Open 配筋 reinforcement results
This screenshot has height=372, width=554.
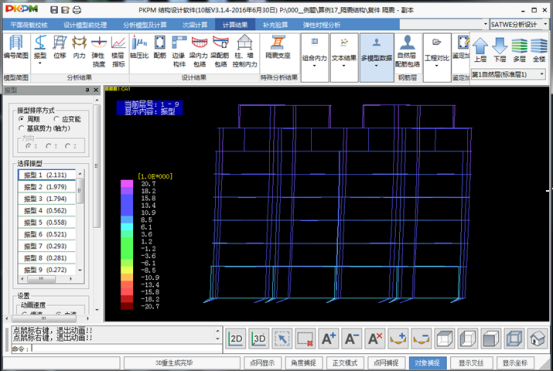click(160, 47)
